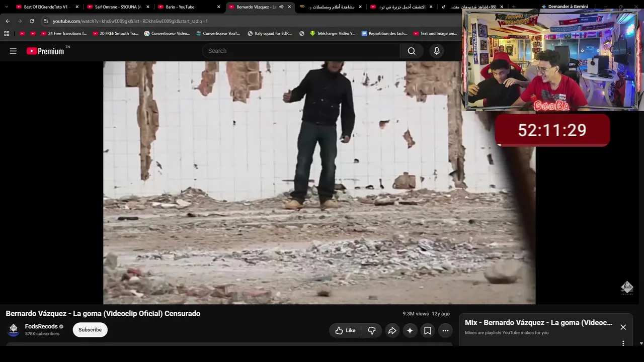Switch to the اكتشفت أجمل جزيرة tab
Image resolution: width=644 pixels, height=362 pixels.
click(401, 7)
